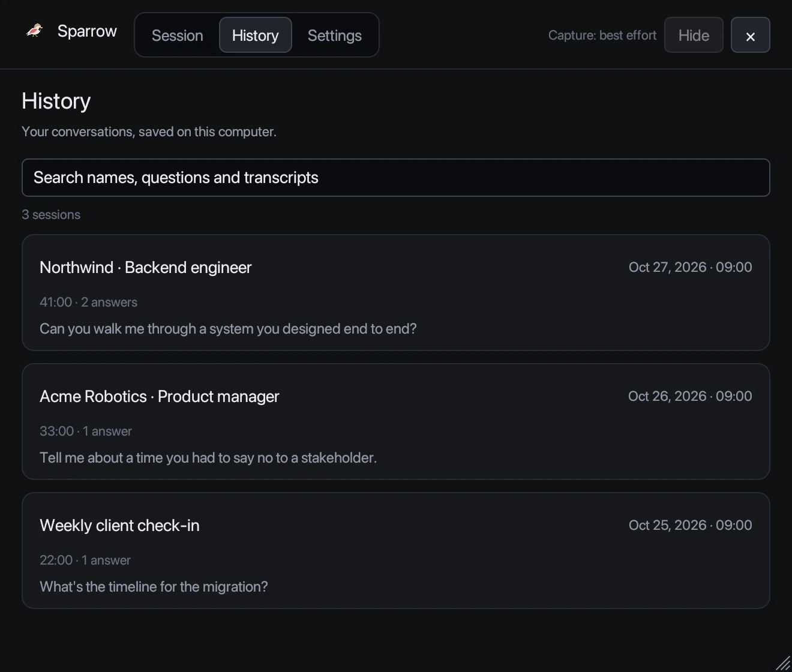Click the "22:00 · 1 answer" session details
The height and width of the screenshot is (672, 792).
pos(85,560)
